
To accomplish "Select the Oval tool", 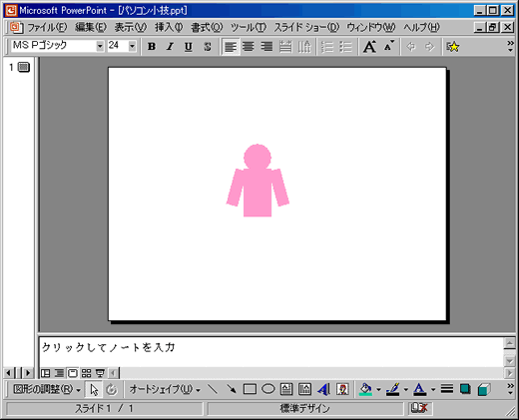I will 268,389.
